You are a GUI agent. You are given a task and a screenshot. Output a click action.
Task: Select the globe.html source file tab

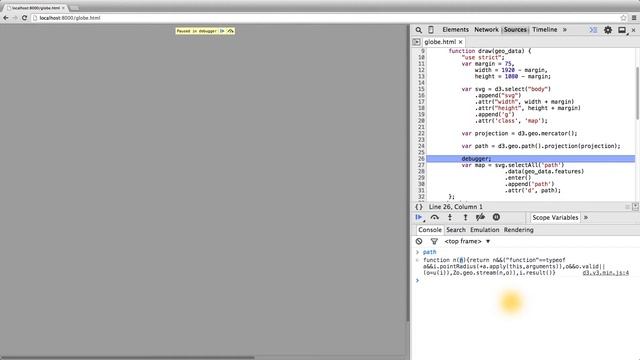[440, 42]
